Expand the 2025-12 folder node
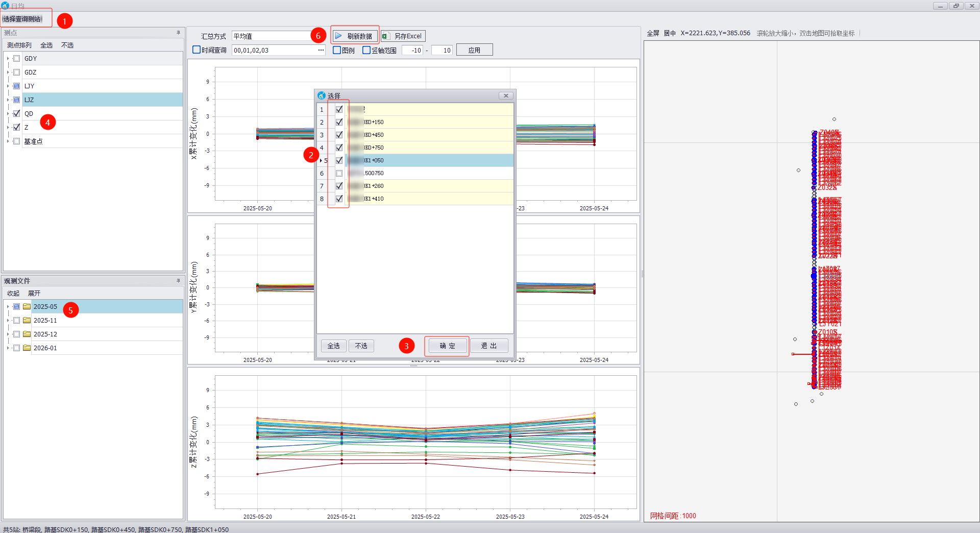 [8, 334]
